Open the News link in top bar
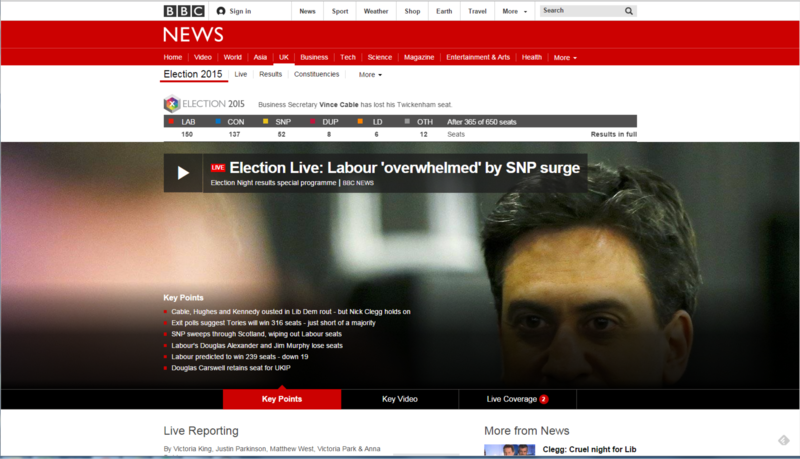The width and height of the screenshot is (800, 459). tap(307, 11)
